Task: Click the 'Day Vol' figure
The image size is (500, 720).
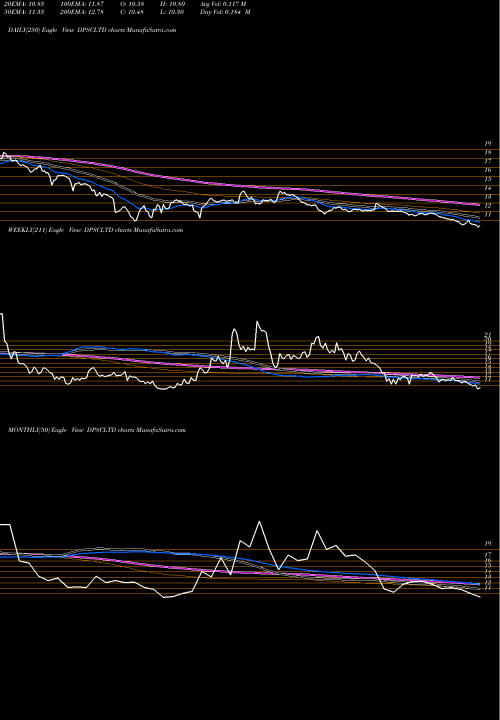Action: click(225, 12)
